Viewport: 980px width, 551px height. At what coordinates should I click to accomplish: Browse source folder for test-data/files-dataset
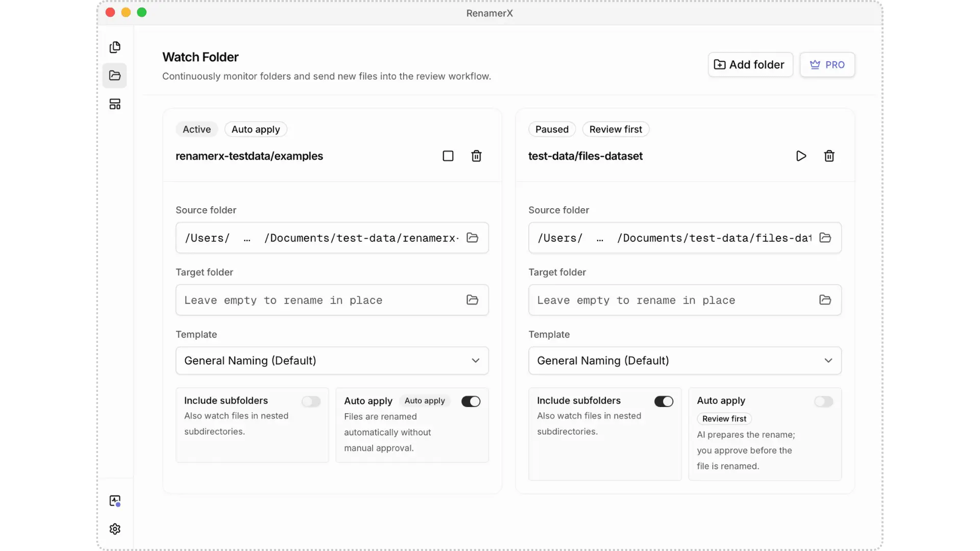825,238
